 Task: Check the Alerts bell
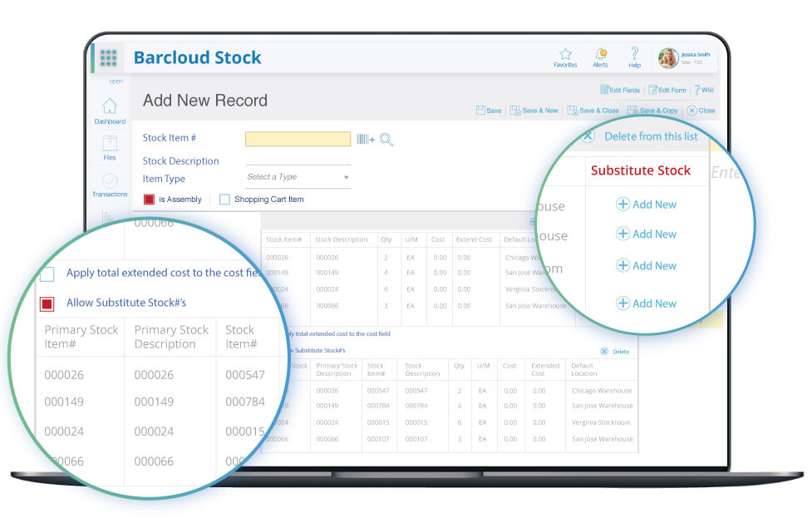pos(601,54)
